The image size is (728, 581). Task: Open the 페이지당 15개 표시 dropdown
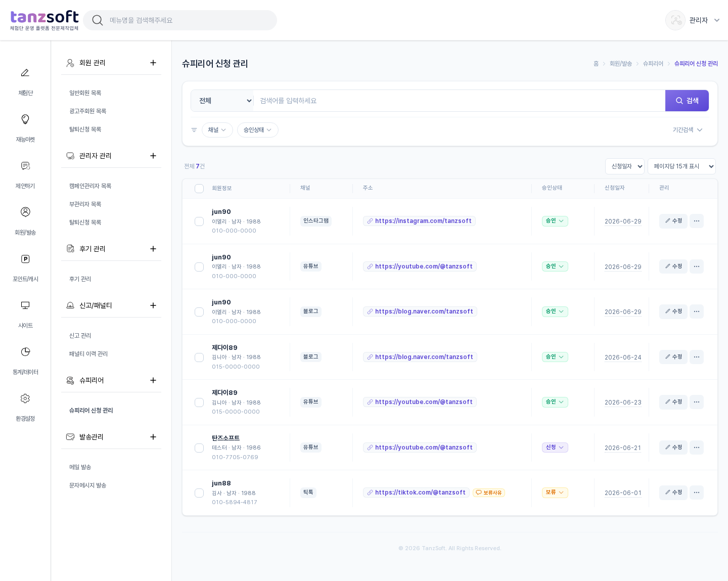681,166
